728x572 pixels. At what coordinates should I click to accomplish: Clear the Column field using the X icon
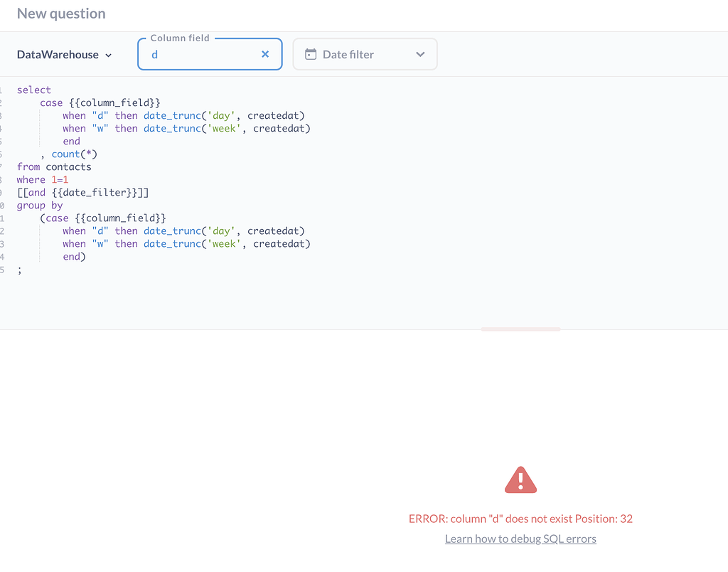click(265, 53)
